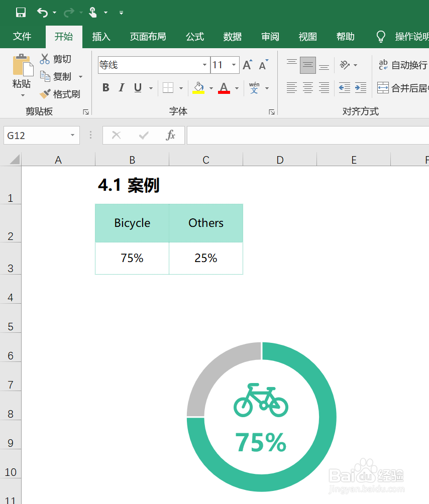429x504 pixels.
Task: Click the wén phonetic guide icon
Action: coord(254,88)
